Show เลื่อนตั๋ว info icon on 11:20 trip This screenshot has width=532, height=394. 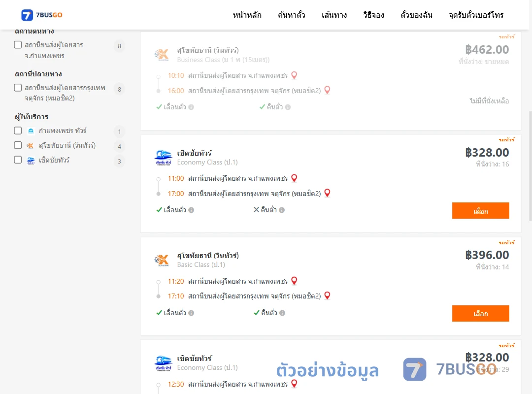[191, 313]
